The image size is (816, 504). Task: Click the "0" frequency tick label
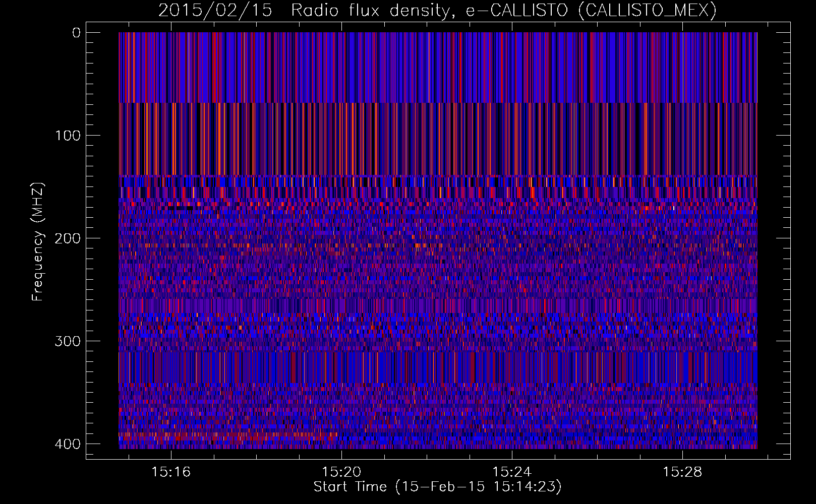[76, 33]
